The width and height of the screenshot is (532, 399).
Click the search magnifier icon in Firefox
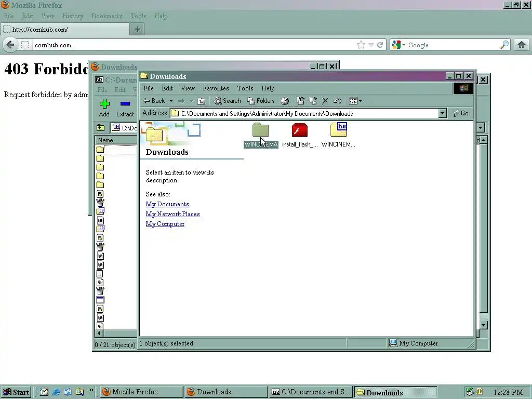504,45
